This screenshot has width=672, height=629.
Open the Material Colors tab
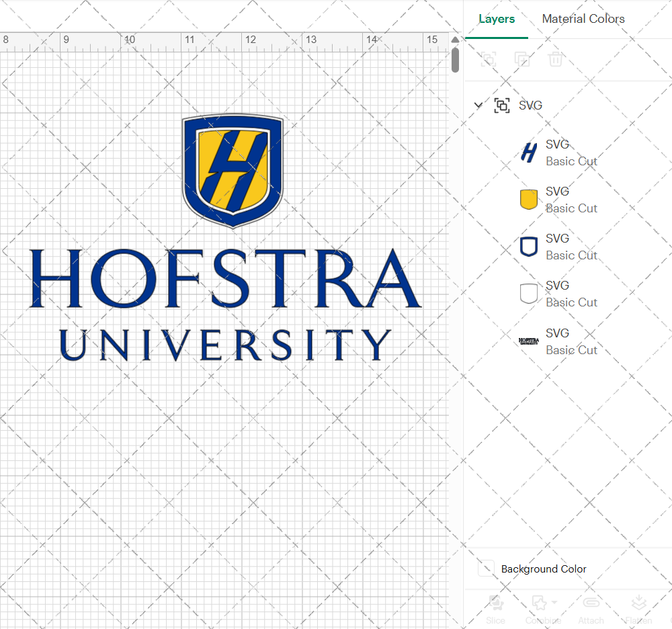tap(583, 19)
